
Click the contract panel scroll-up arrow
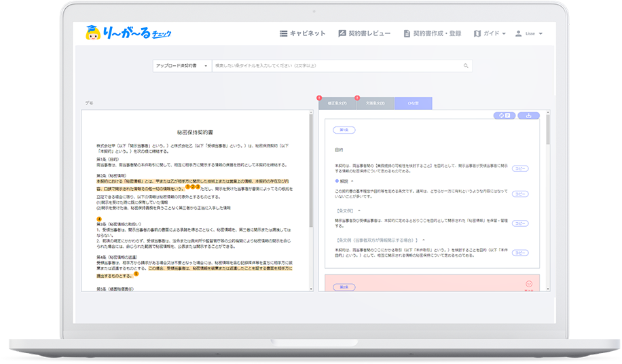coord(311,112)
